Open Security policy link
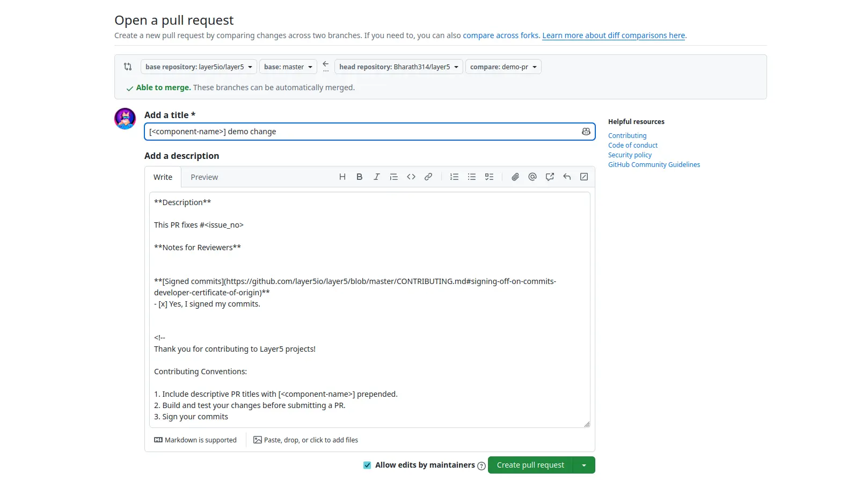Screen dimensions: 868x480 coord(630,155)
